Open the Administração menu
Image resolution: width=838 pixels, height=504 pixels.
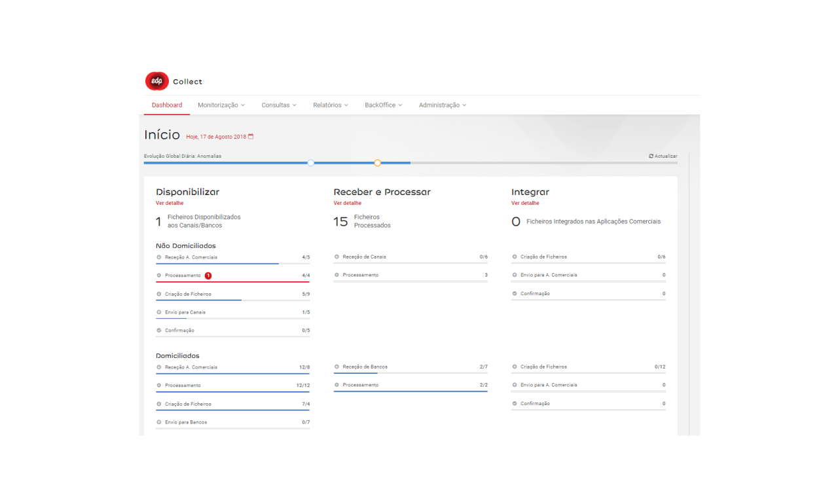pyautogui.click(x=443, y=105)
